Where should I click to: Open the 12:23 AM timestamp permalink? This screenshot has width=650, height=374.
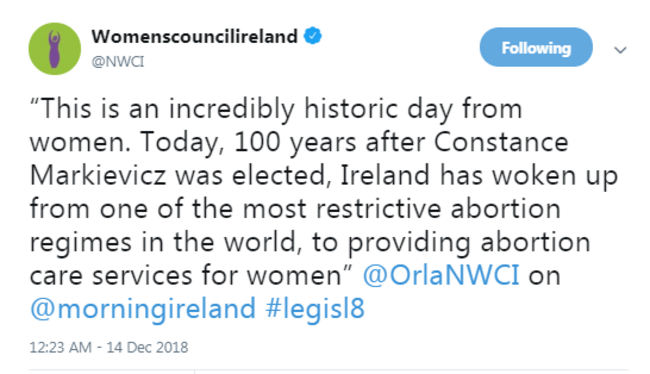tap(61, 347)
